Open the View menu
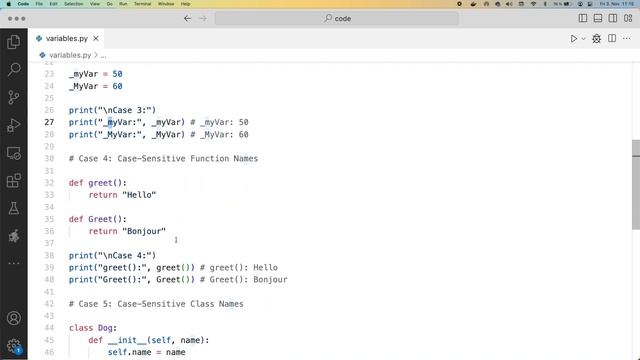This screenshot has height=360, width=640. coord(95,4)
